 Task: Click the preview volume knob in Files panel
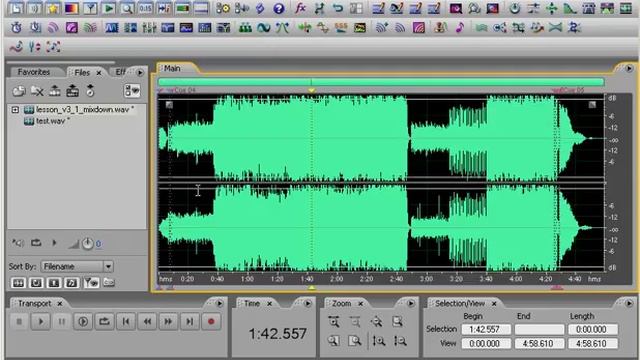coord(87,244)
